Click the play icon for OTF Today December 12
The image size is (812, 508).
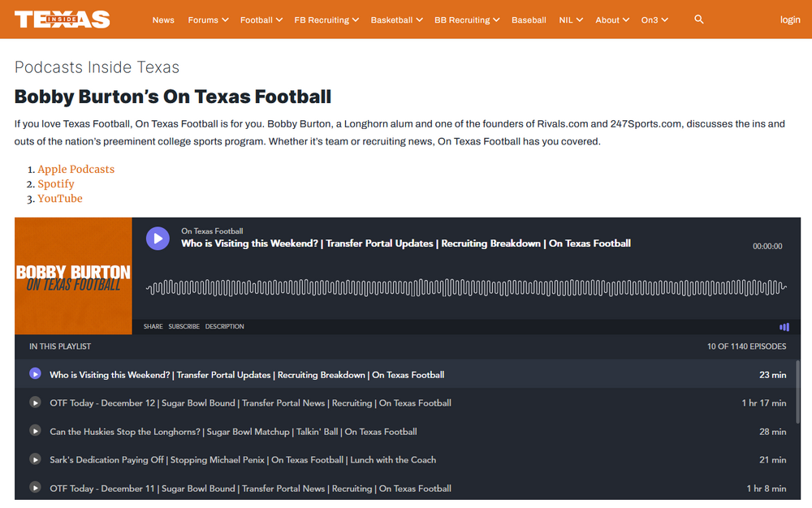coord(35,403)
